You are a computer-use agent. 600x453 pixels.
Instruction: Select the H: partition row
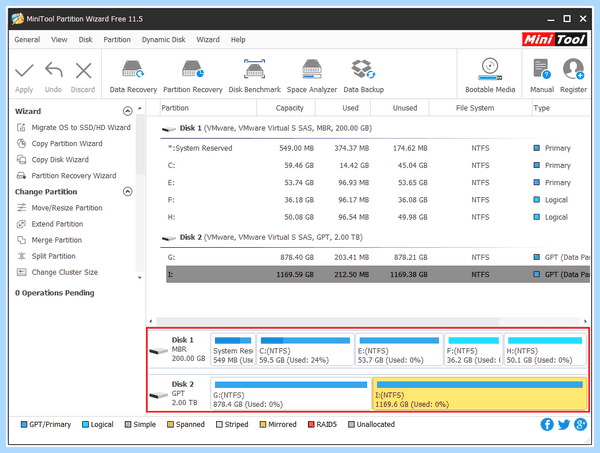pyautogui.click(x=378, y=217)
